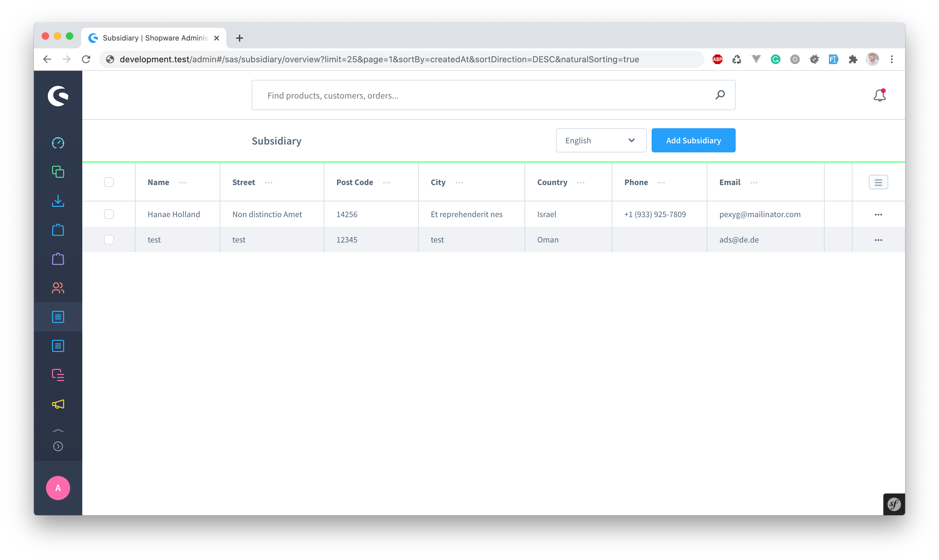Select the Subsidiary browser tab
939x560 pixels.
[154, 38]
